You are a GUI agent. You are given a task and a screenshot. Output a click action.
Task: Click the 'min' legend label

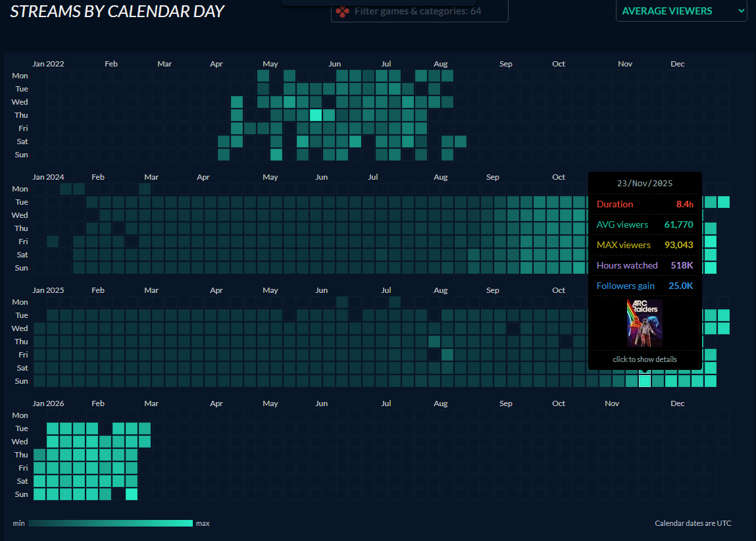click(19, 524)
